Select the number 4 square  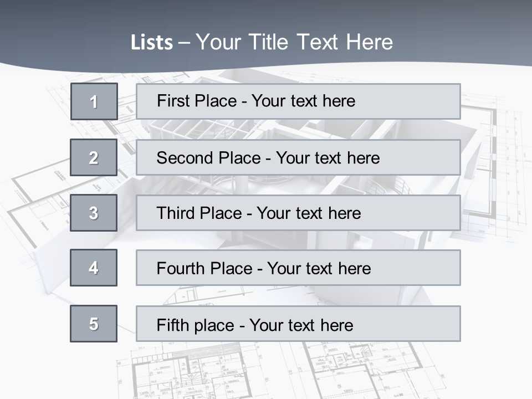click(94, 268)
